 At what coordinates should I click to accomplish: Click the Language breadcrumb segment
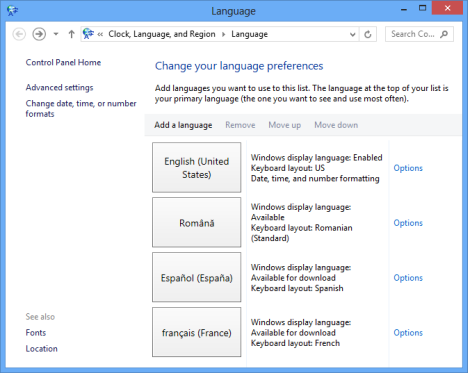click(x=249, y=34)
